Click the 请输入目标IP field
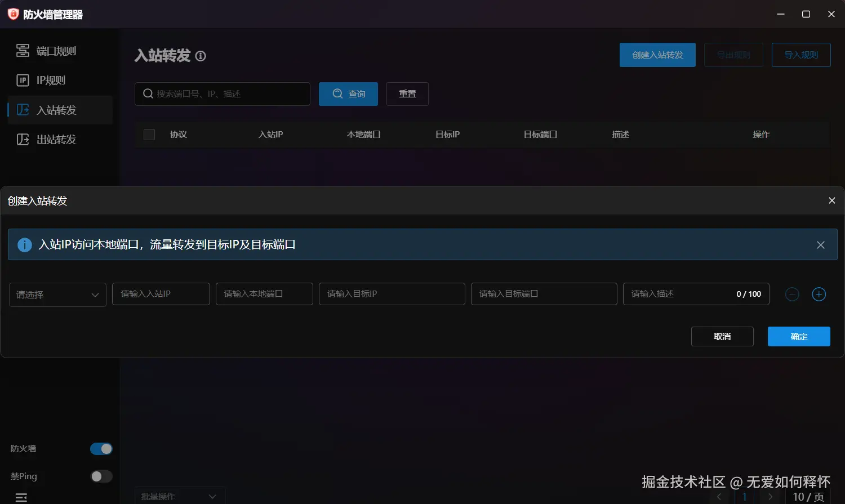This screenshot has height=504, width=845. tap(392, 294)
